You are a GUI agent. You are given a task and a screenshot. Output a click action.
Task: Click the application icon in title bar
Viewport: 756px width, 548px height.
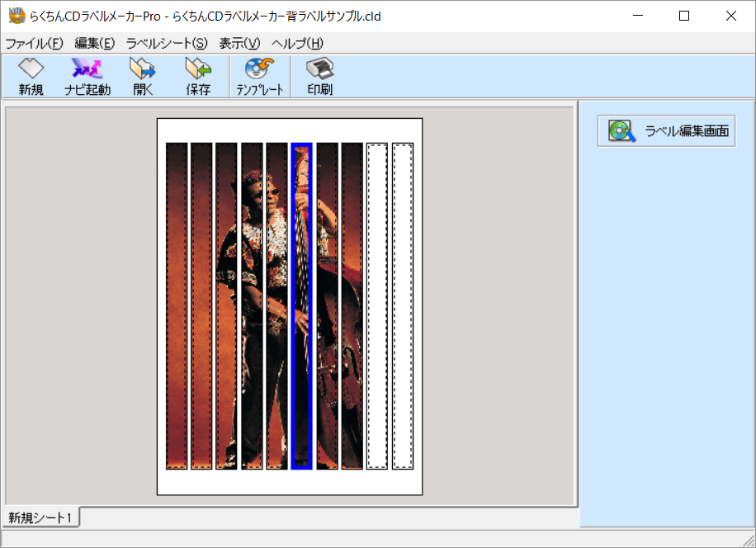click(x=17, y=16)
